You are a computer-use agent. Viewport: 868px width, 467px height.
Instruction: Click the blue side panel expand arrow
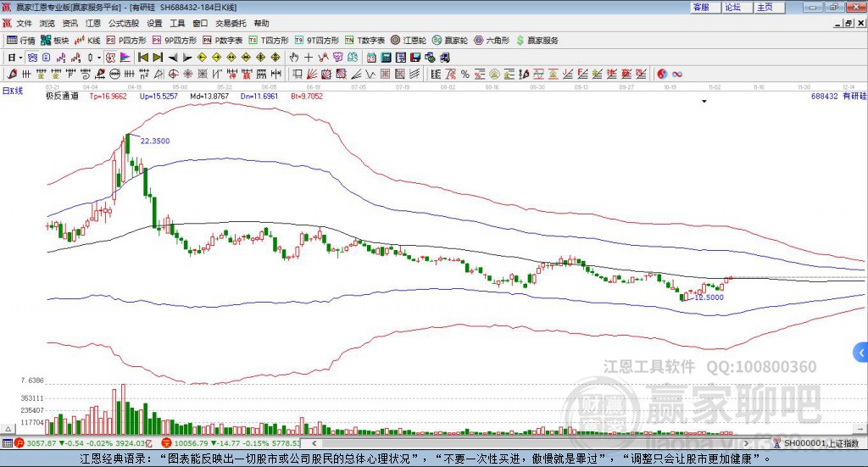click(861, 352)
